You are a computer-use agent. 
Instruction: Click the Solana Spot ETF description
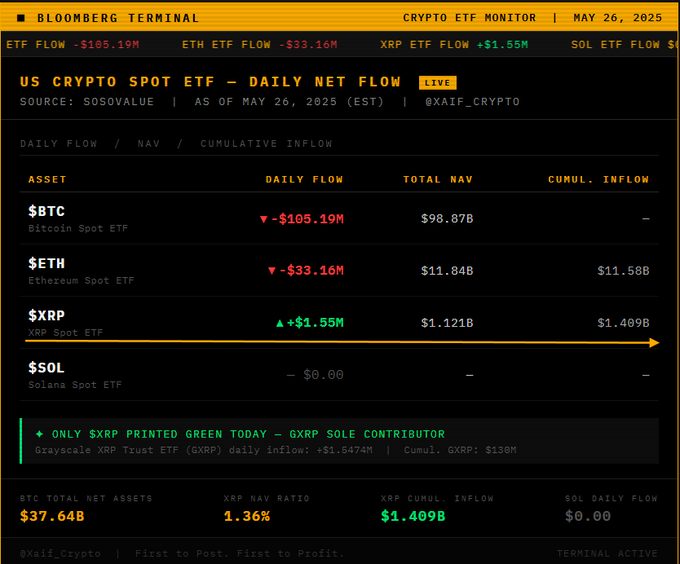75,385
